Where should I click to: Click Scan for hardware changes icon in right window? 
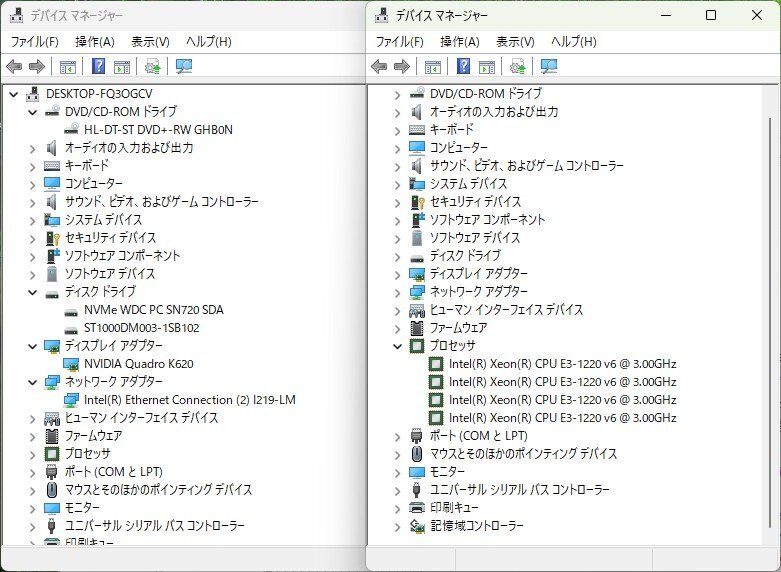549,66
